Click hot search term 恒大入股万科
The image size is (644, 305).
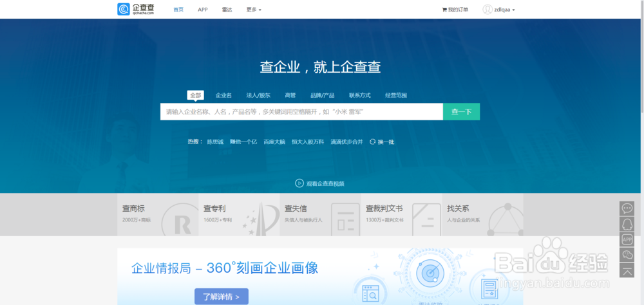(308, 142)
